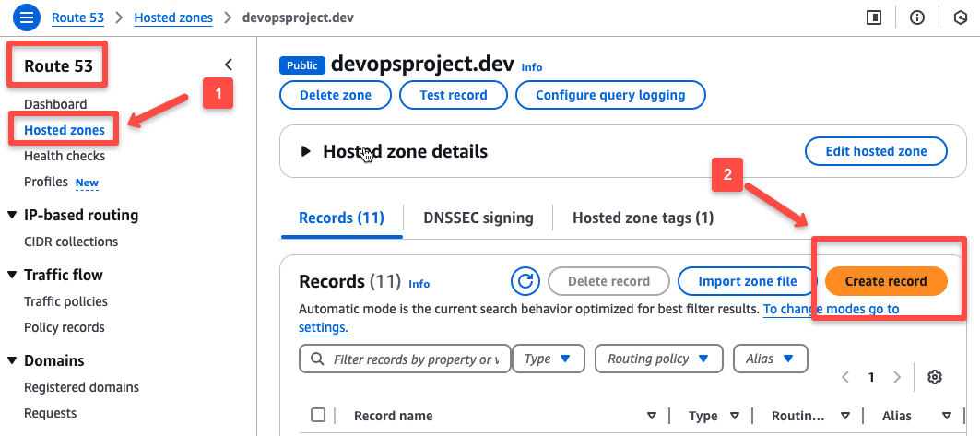Open the hamburger navigation menu
This screenshot has width=980, height=436.
pyautogui.click(x=26, y=18)
